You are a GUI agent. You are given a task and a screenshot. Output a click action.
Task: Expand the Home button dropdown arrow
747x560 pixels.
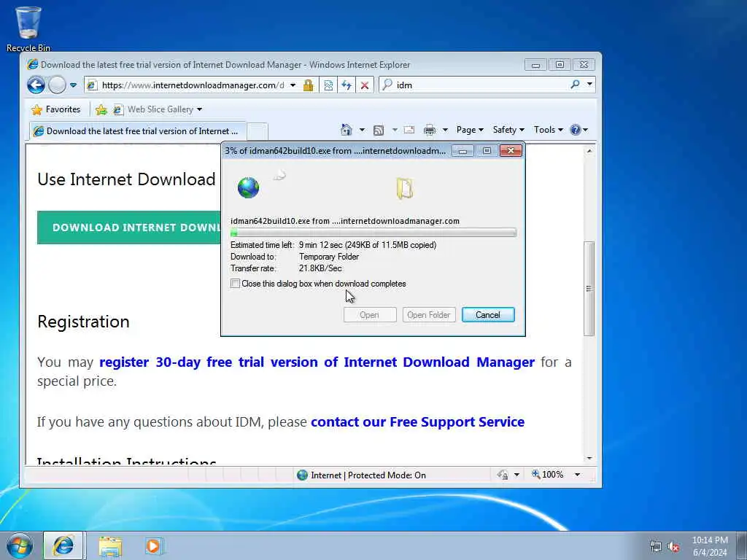pyautogui.click(x=362, y=130)
